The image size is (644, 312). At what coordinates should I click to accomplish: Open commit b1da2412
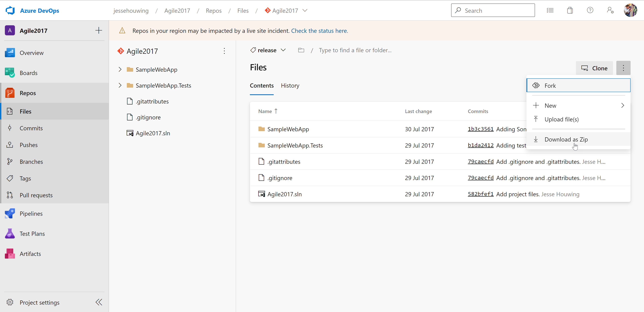pyautogui.click(x=480, y=145)
